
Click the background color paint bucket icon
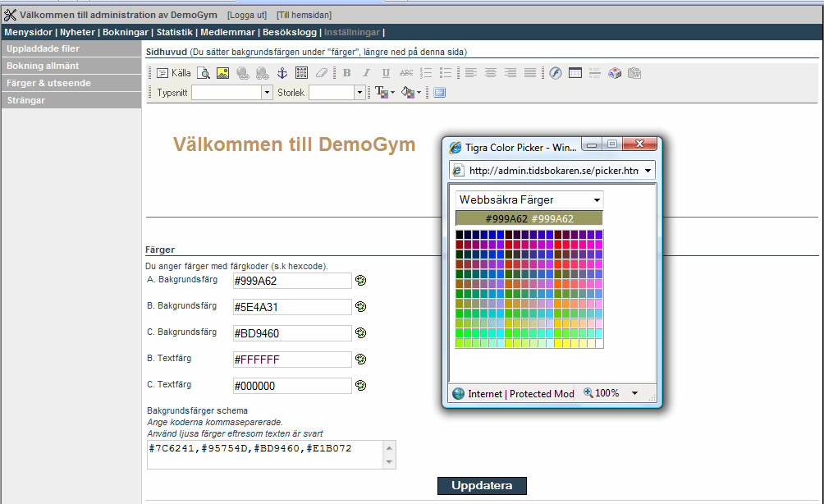408,93
